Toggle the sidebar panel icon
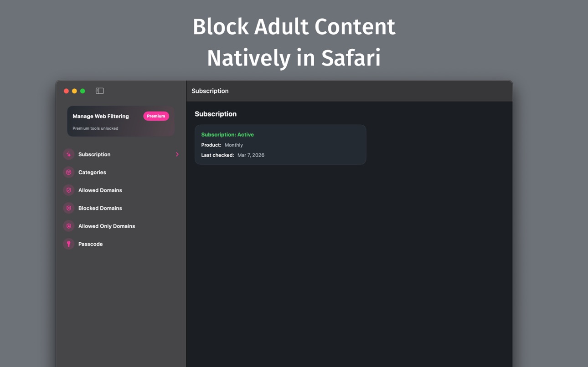The image size is (588, 367). tap(100, 91)
